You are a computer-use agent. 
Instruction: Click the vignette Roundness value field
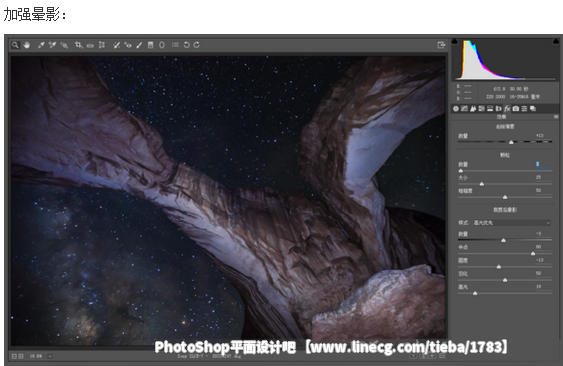point(543,260)
